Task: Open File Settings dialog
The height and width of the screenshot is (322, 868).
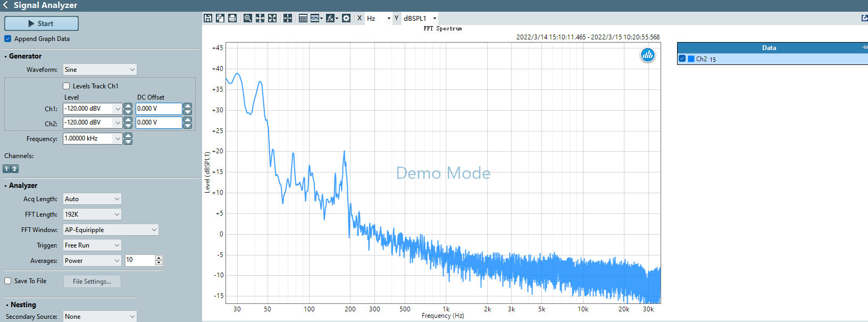Action: click(92, 282)
